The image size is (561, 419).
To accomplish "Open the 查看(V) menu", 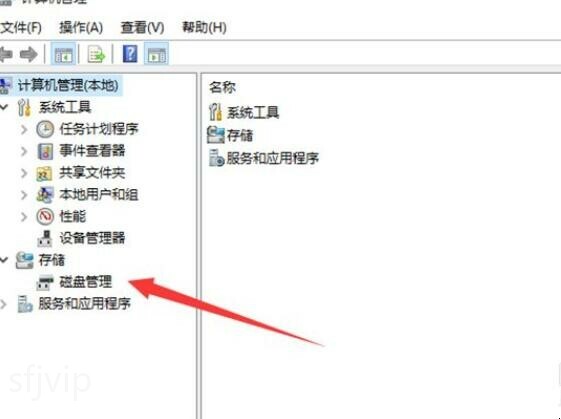I will 142,28.
